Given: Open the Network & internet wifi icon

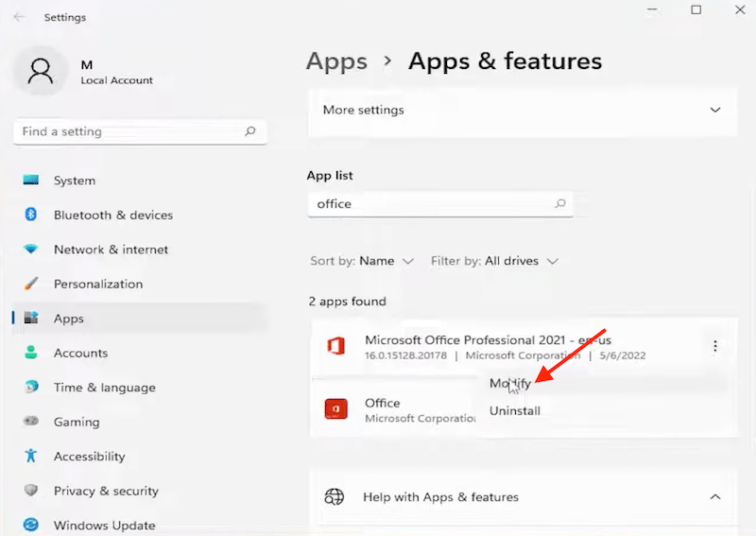Looking at the screenshot, I should coord(31,249).
